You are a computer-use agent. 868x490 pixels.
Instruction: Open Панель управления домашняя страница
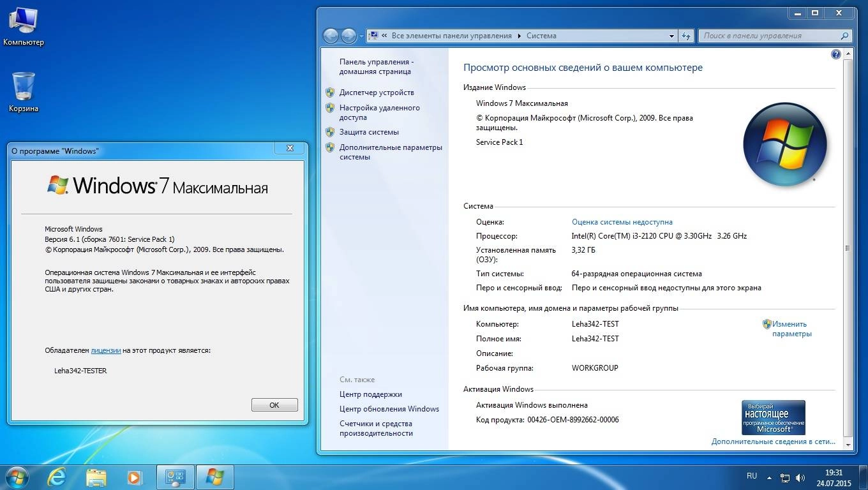pyautogui.click(x=377, y=67)
